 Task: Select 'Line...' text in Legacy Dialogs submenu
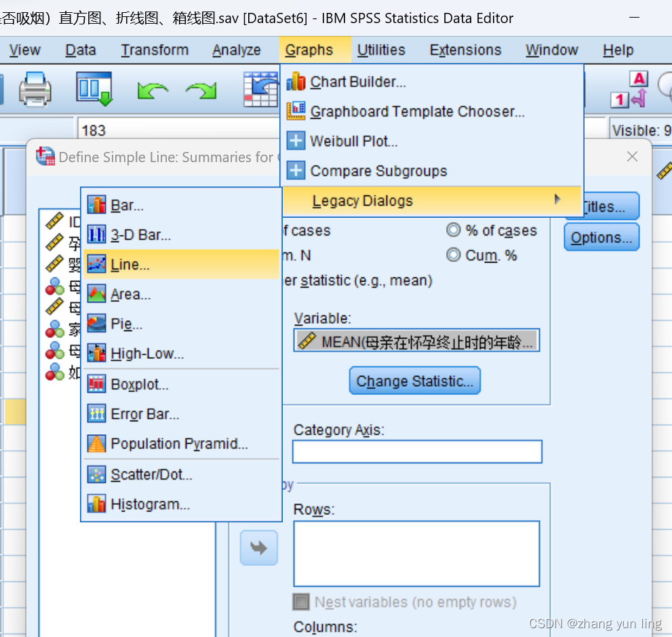(x=130, y=265)
